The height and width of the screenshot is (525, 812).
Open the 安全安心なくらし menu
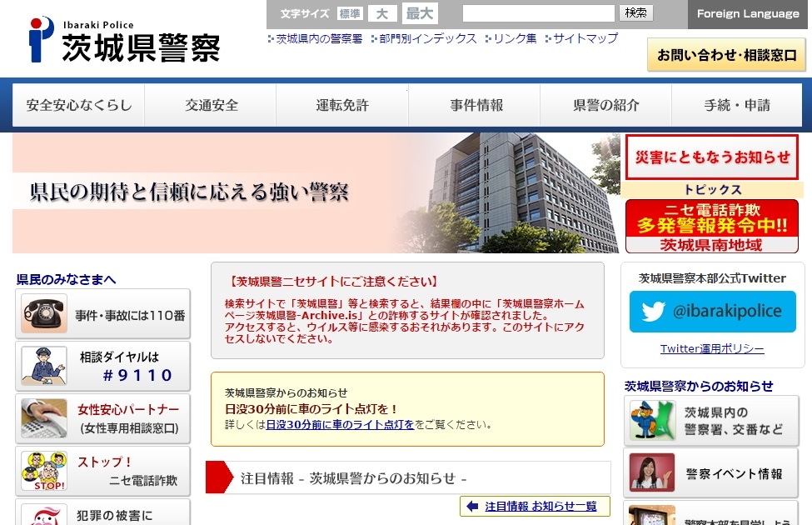tap(79, 105)
